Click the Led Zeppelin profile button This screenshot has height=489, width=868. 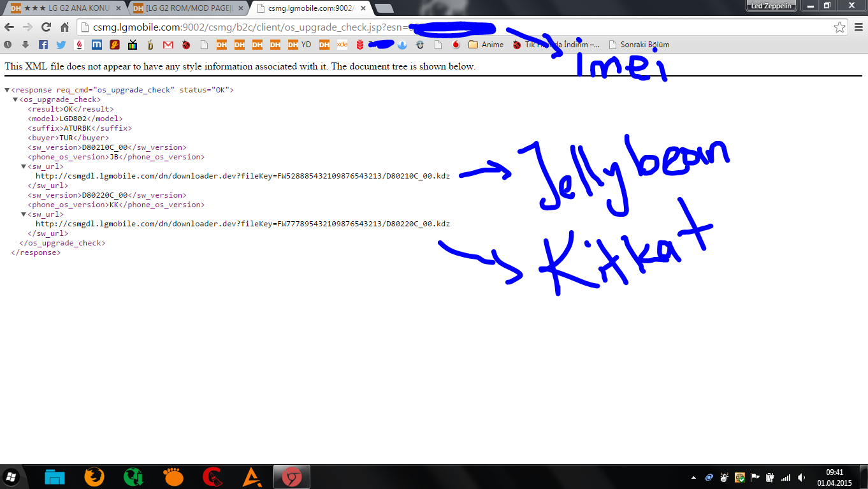772,6
